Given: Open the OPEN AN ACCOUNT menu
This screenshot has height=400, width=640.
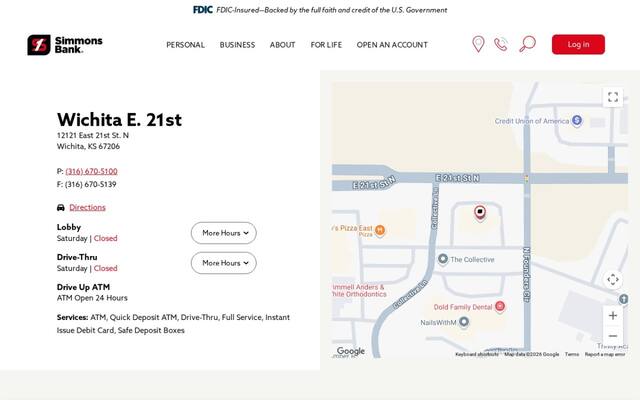Looking at the screenshot, I should coord(392,45).
